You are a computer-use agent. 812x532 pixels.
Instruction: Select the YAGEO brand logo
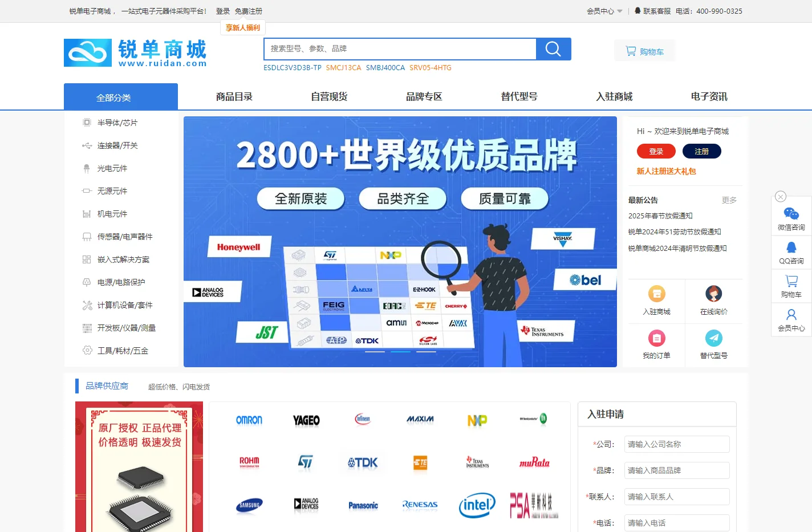pos(306,420)
